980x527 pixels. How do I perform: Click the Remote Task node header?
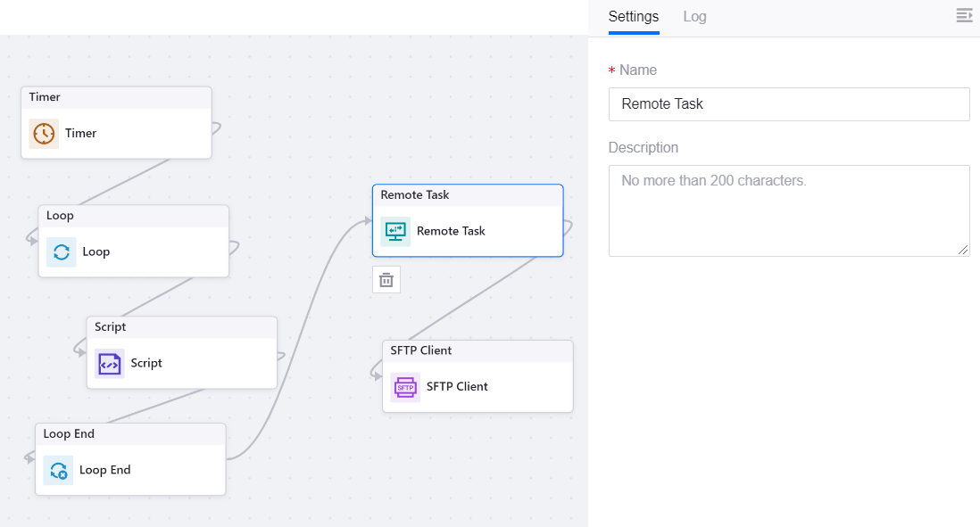click(467, 195)
